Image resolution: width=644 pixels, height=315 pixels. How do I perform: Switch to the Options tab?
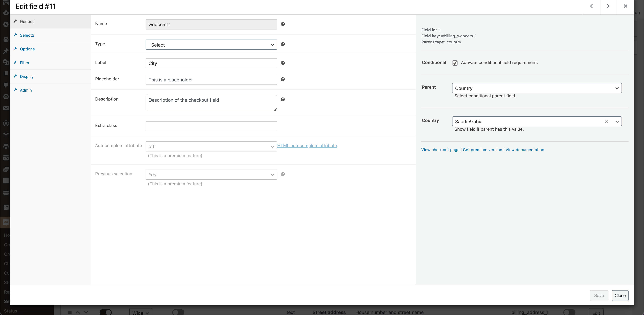click(x=50, y=49)
